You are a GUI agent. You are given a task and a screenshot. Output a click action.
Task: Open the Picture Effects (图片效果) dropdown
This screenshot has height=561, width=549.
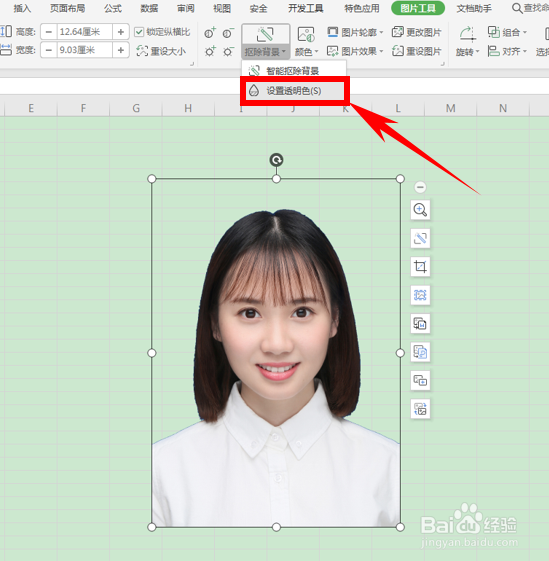pos(355,51)
